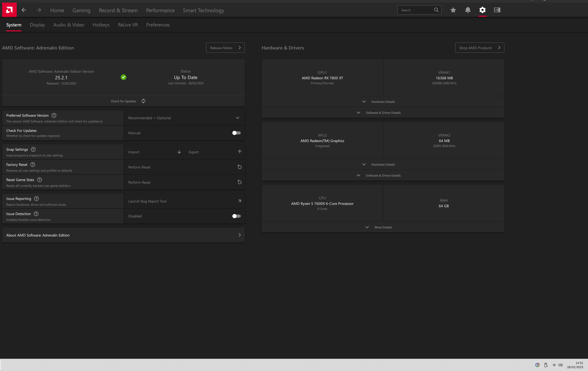The width and height of the screenshot is (588, 371).
Task: Toggle the sidebar panel icon
Action: pyautogui.click(x=497, y=10)
